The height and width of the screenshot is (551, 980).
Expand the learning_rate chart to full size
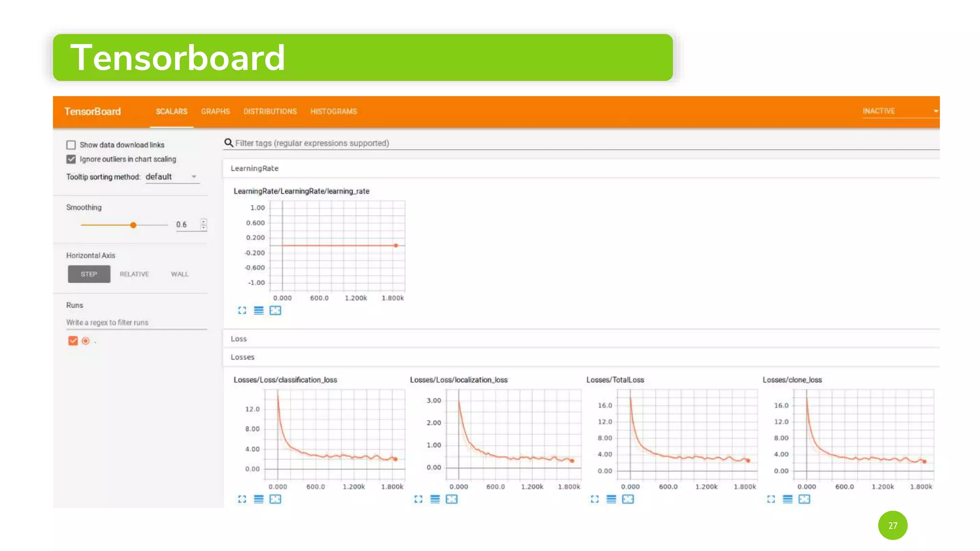[242, 310]
